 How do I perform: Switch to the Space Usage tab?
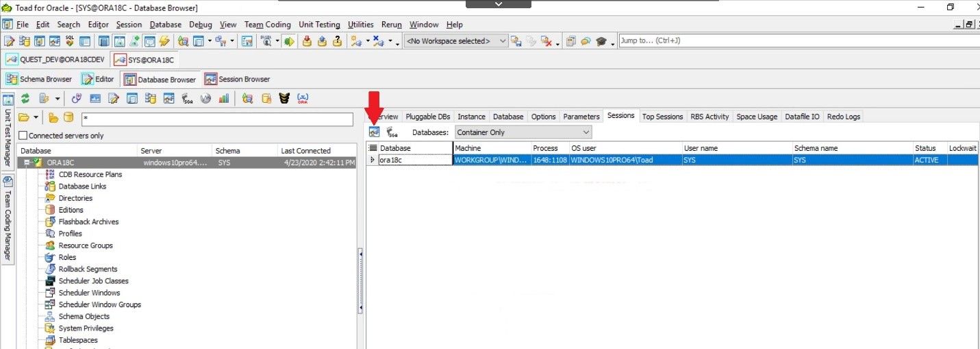point(757,117)
